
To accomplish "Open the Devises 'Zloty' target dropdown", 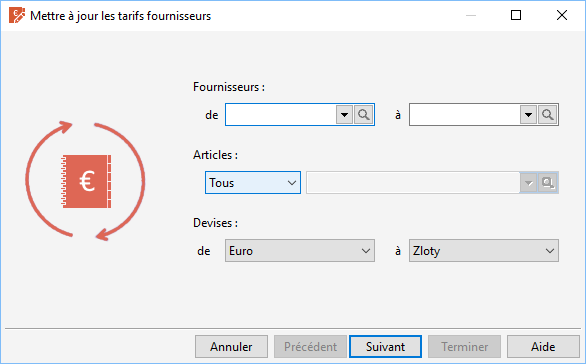I will (x=484, y=251).
